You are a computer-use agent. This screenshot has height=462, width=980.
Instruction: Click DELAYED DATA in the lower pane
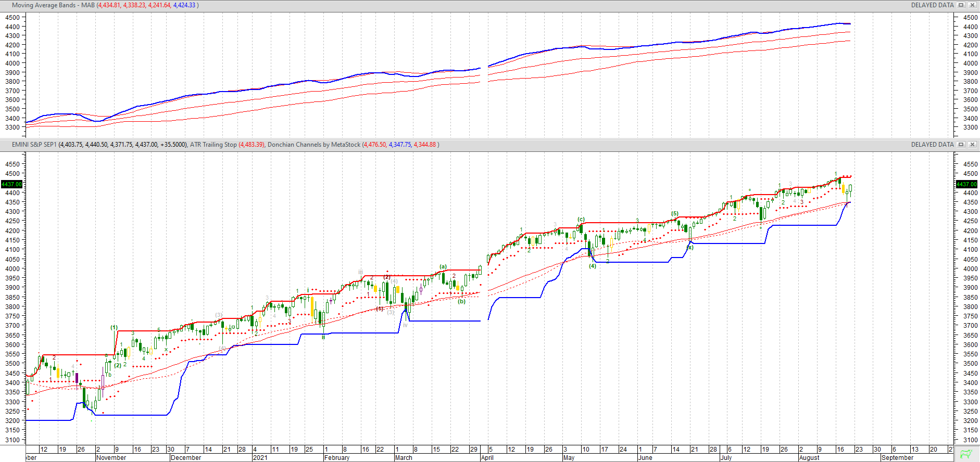click(932, 145)
